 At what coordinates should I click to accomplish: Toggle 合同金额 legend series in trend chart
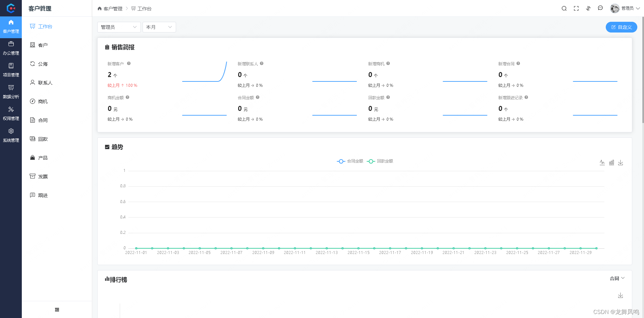(350, 161)
